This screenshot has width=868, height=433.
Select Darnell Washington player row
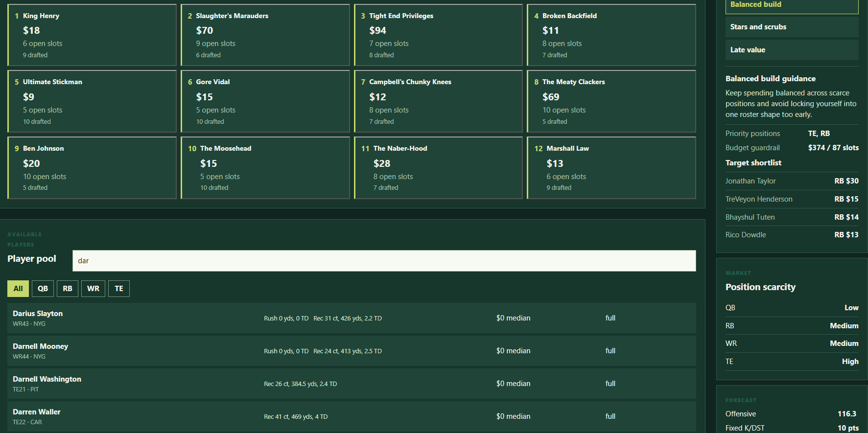coord(352,384)
